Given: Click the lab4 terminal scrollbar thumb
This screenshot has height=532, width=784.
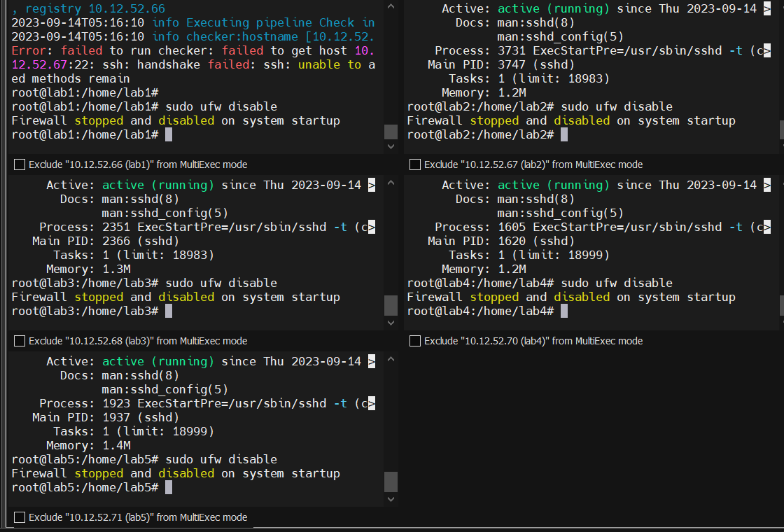Looking at the screenshot, I should [781, 305].
